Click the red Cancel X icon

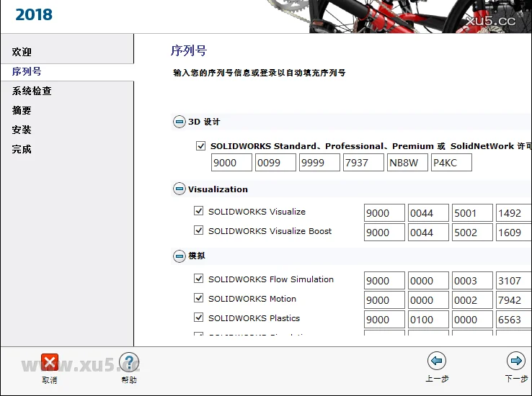[x=49, y=363]
